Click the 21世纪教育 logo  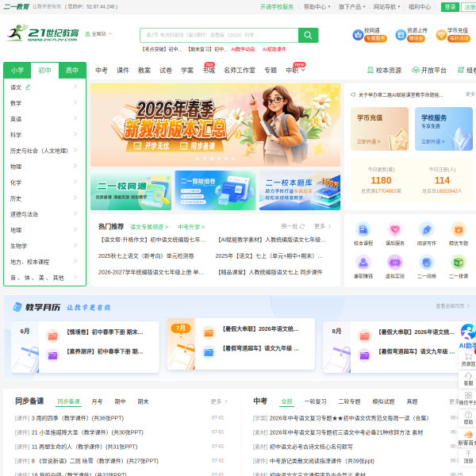(x=43, y=33)
